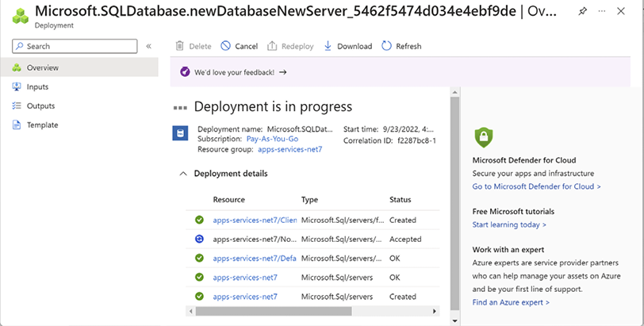Click the Redeploy upload icon
Image resolution: width=644 pixels, height=326 pixels.
pos(272,46)
